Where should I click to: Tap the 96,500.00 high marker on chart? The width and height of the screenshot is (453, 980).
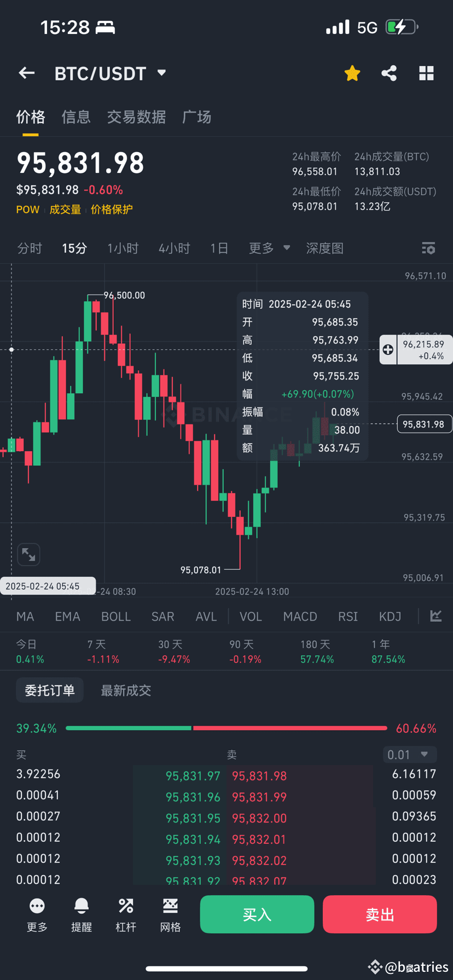click(x=124, y=295)
